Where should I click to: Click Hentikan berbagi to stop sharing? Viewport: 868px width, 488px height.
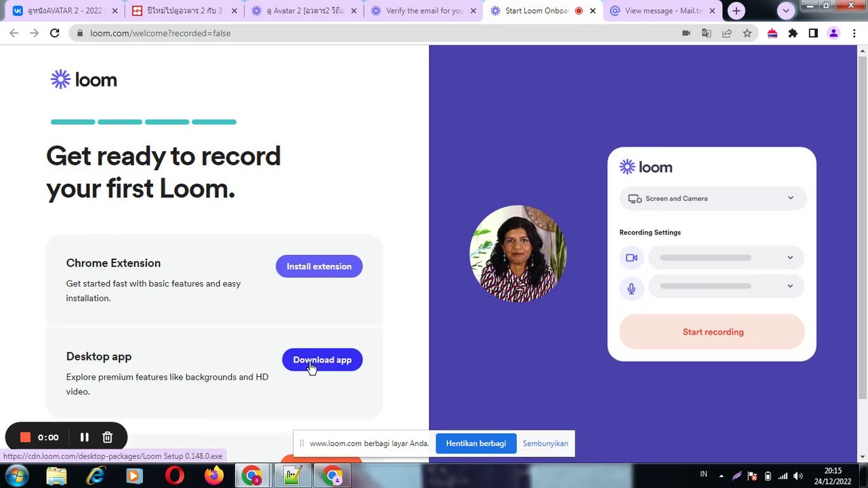pos(476,443)
